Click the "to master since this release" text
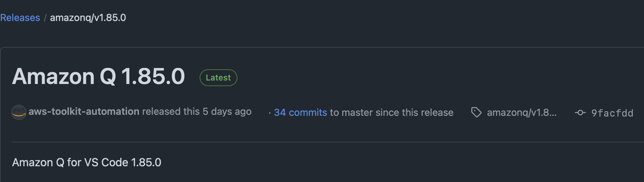This screenshot has height=182, width=644. [x=392, y=112]
